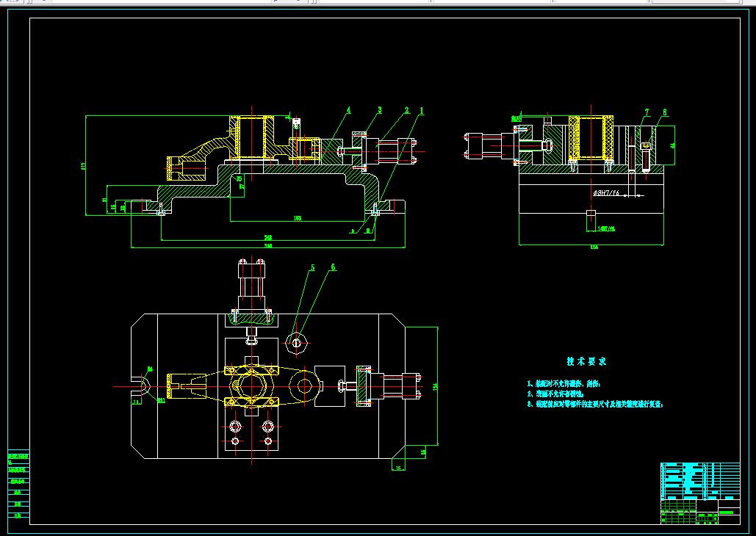Select part balloon number 6
756x536 pixels.
[x=333, y=267]
